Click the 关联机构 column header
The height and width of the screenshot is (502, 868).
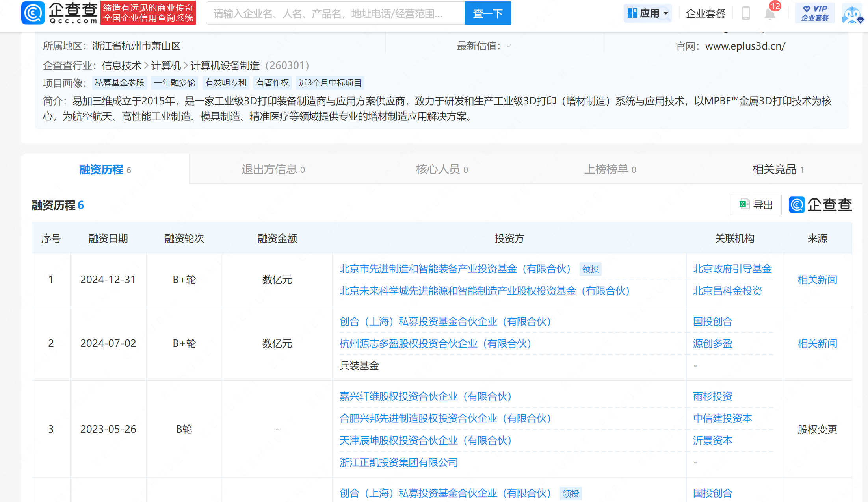(x=734, y=239)
